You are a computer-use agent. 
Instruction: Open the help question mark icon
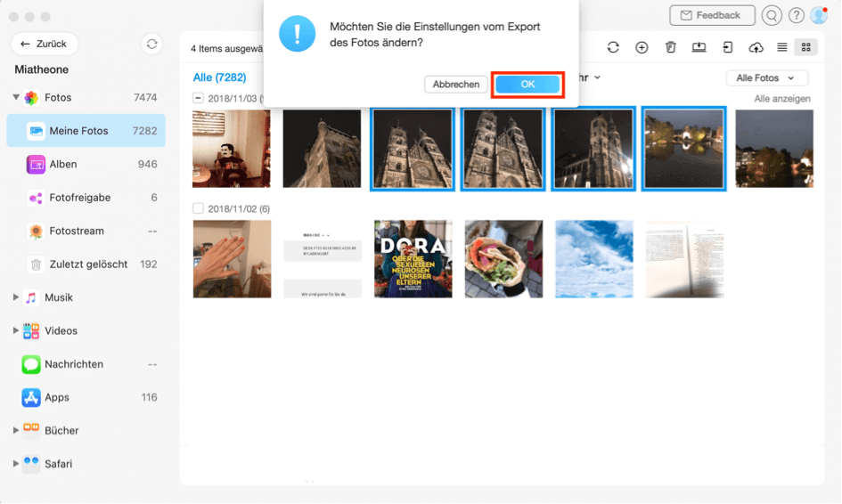coord(796,16)
